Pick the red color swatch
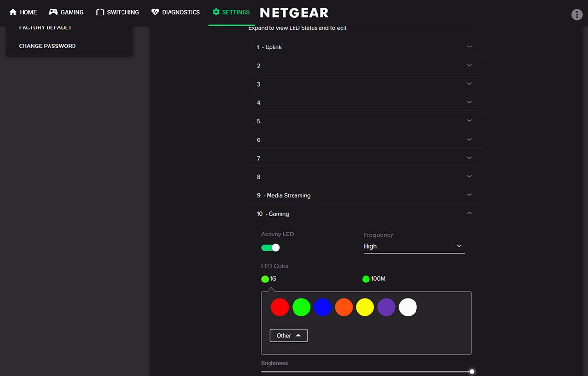 [280, 307]
